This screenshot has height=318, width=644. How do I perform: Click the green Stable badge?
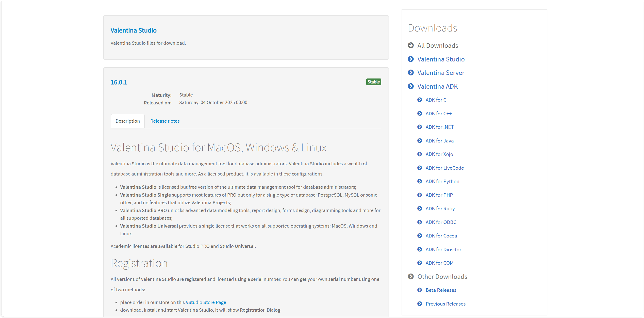(x=373, y=82)
